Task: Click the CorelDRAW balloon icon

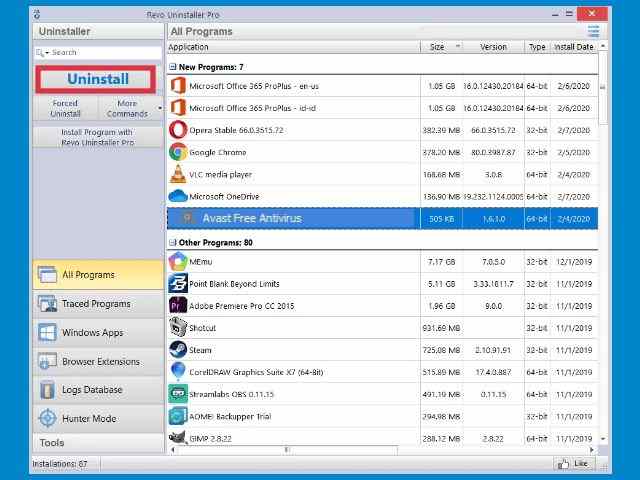Action: pyautogui.click(x=178, y=372)
